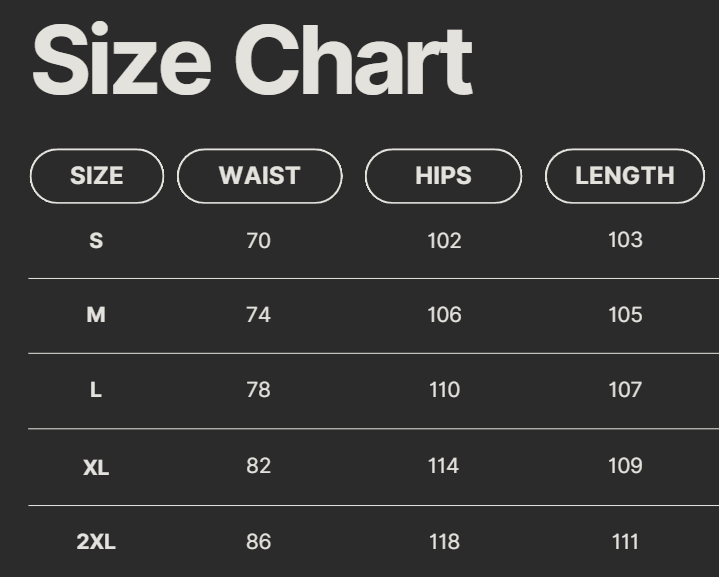Screen dimensions: 719x577
Task: Click waist value 70 for size S
Action: [258, 241]
